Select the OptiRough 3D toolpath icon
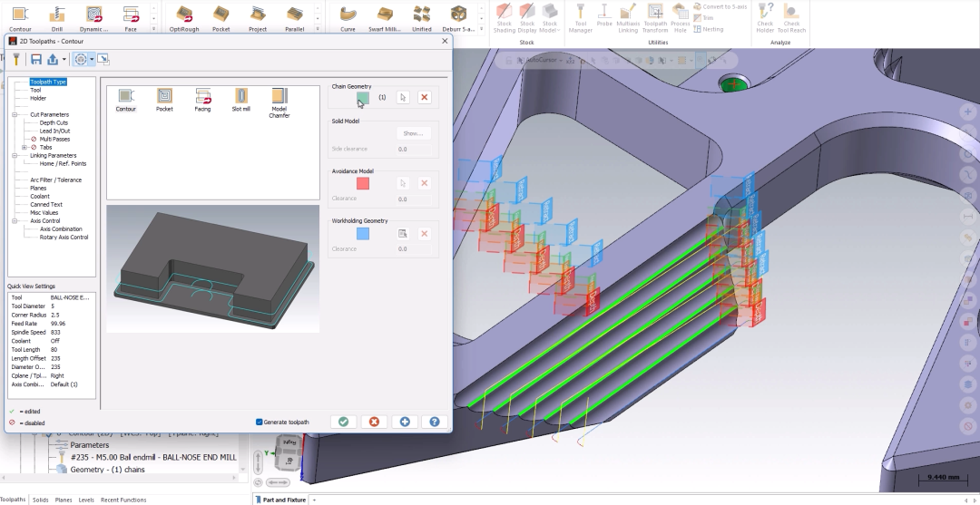980x505 pixels. coord(183,18)
